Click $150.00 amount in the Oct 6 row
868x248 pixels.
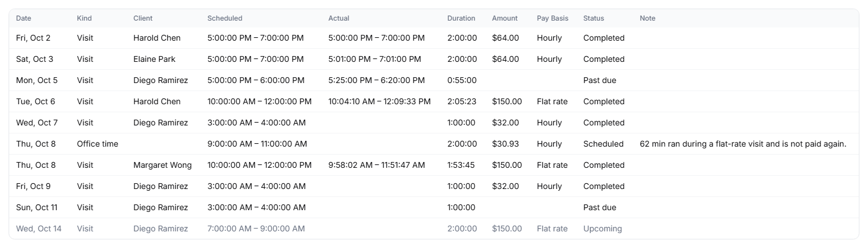pyautogui.click(x=507, y=101)
